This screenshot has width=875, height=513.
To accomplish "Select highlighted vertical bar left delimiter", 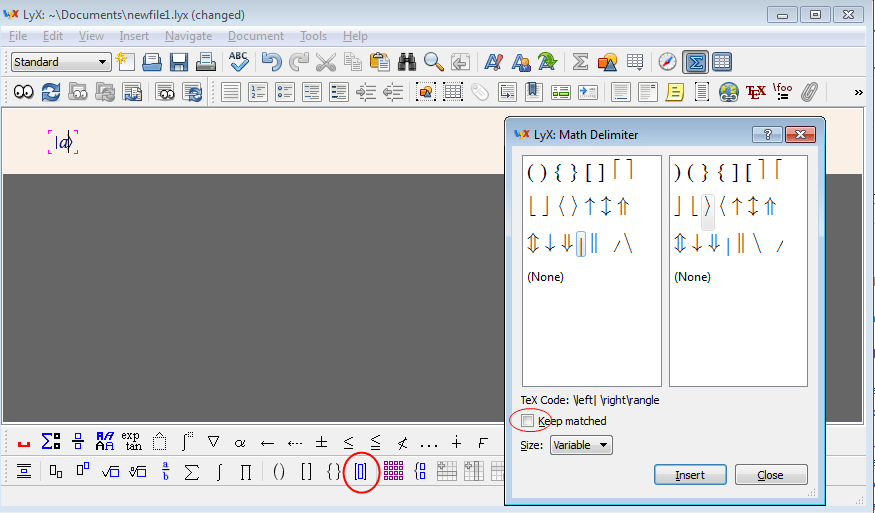I will tap(581, 244).
